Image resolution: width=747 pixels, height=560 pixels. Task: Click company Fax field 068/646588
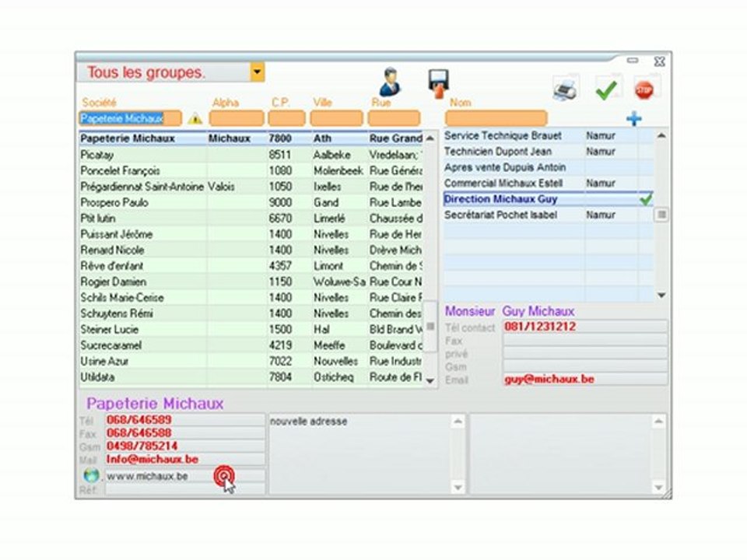(185, 433)
